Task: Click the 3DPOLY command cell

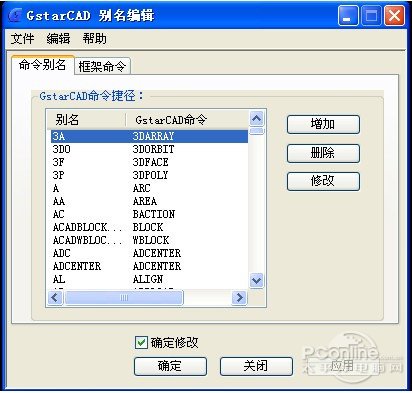Action: pos(150,175)
